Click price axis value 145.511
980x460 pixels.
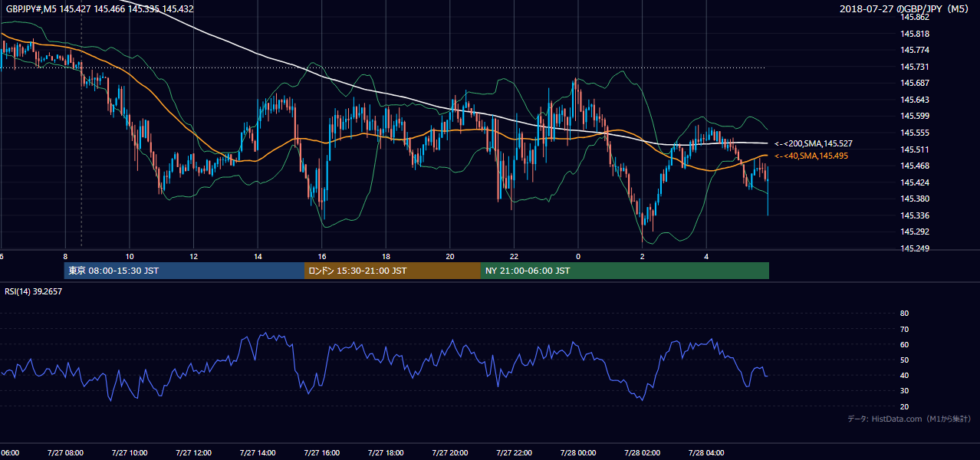point(914,149)
